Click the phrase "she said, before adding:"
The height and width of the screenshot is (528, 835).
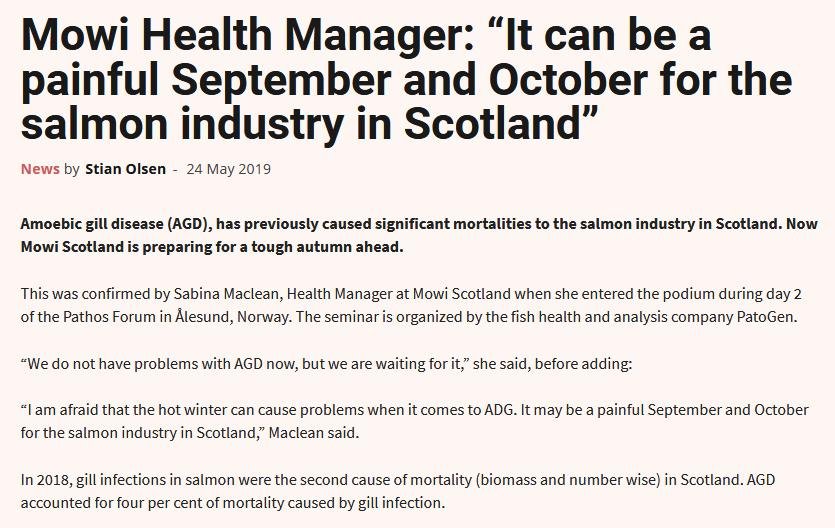[x=550, y=364]
